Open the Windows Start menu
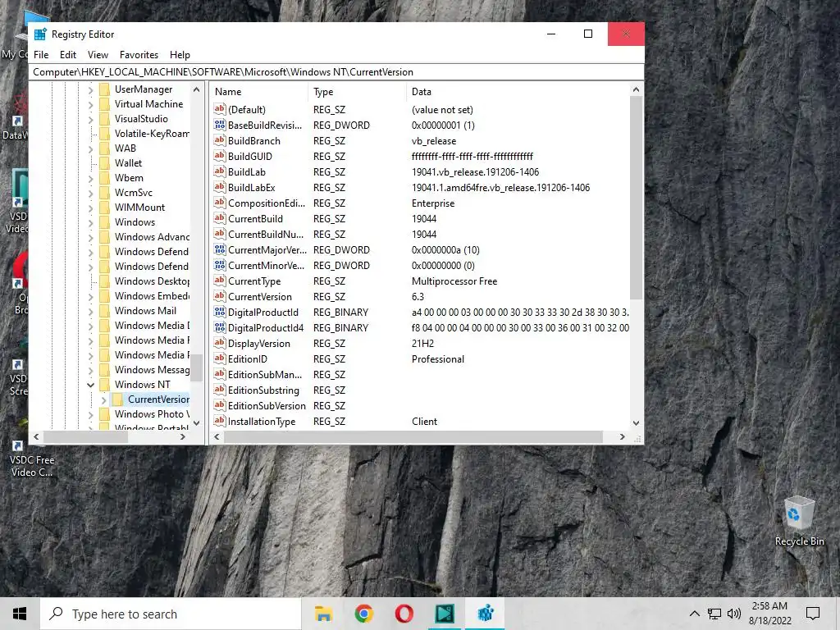The width and height of the screenshot is (840, 630). (20, 614)
